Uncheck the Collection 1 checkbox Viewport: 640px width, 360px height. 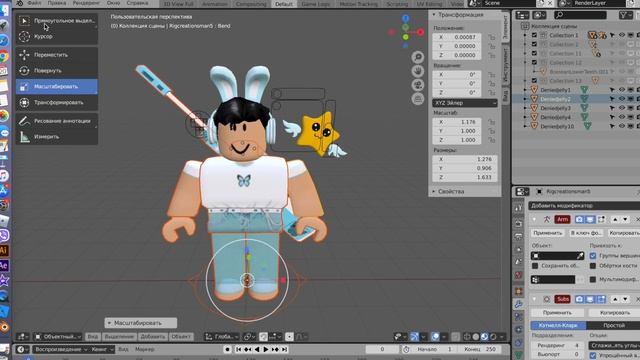(534, 35)
